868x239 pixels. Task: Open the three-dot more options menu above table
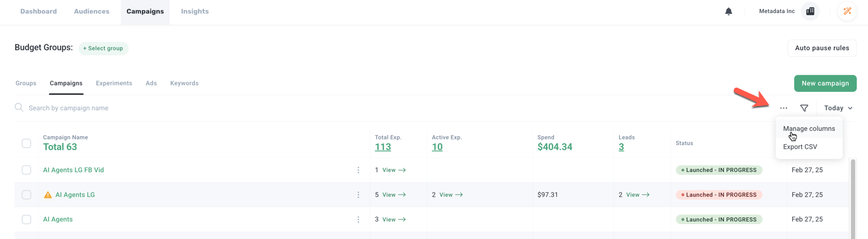coord(783,108)
